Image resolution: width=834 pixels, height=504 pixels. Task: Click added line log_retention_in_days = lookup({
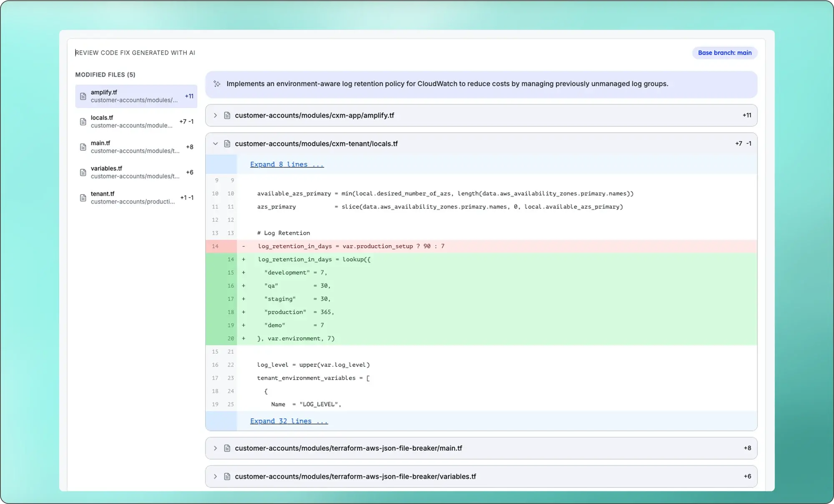pos(481,260)
